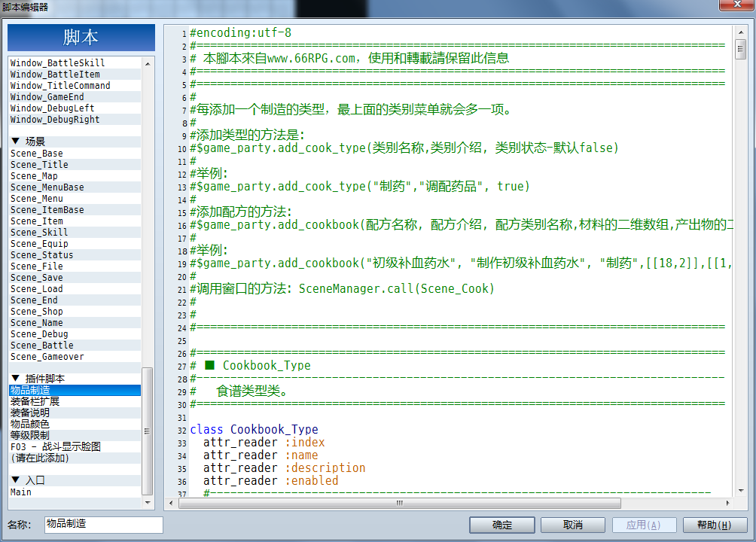Click the 应用(A) button
The width and height of the screenshot is (756, 542).
point(644,525)
